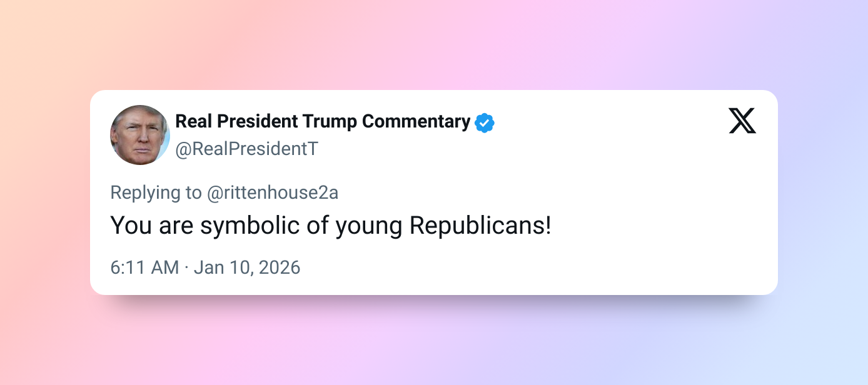
Task: Click "Commentary" in the display name
Action: coord(416,121)
